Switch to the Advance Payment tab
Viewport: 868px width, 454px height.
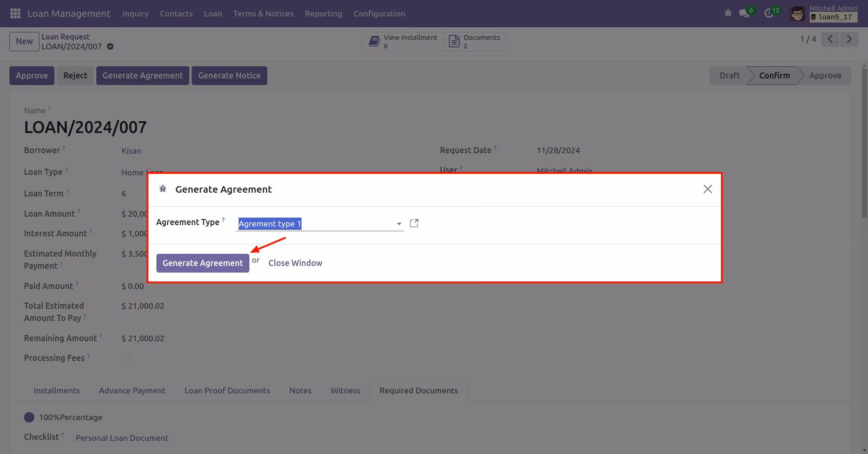(x=132, y=391)
